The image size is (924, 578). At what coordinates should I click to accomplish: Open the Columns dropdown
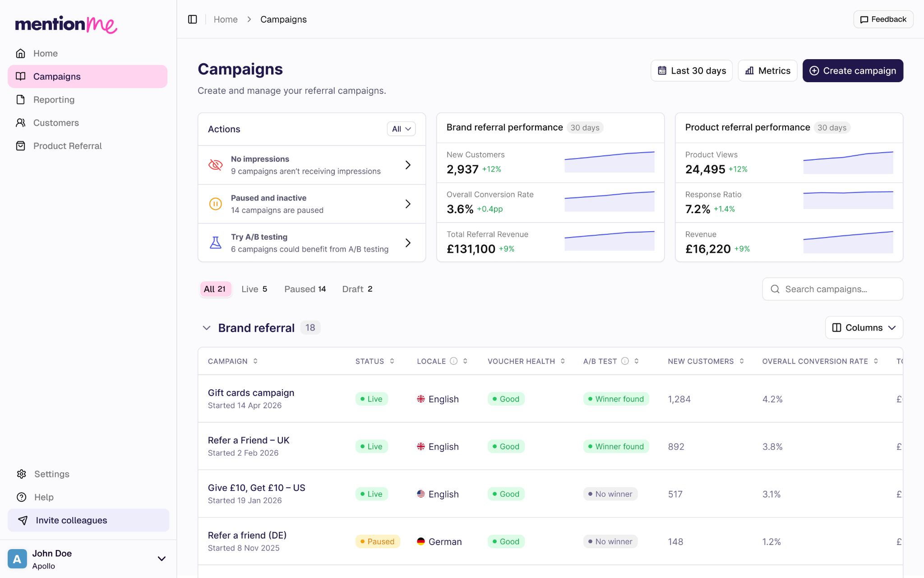[864, 327]
